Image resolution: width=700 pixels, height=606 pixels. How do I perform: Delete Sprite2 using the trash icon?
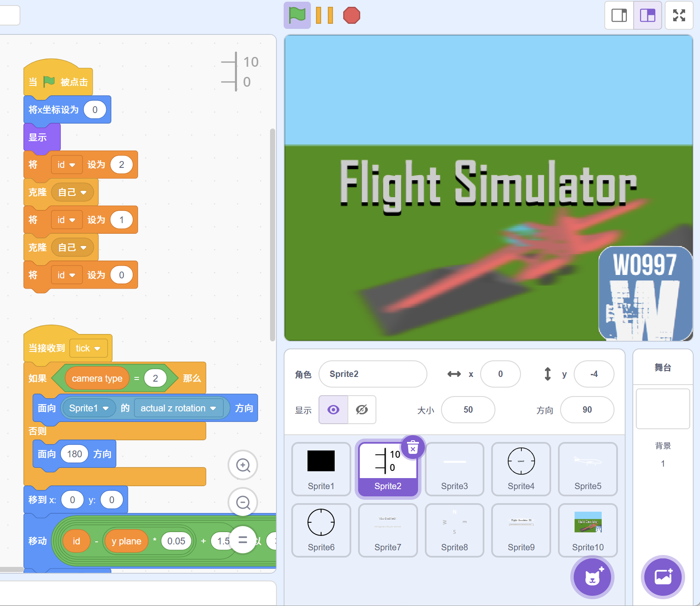click(413, 447)
